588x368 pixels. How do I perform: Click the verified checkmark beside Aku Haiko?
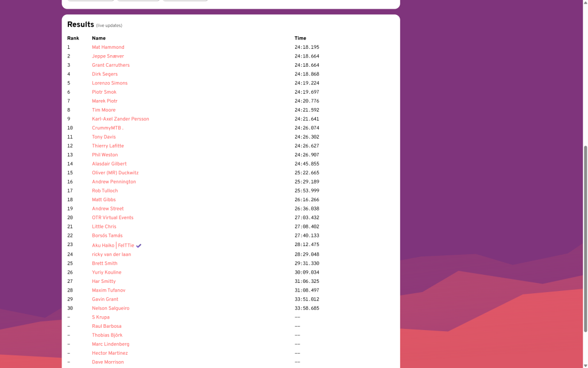point(139,246)
